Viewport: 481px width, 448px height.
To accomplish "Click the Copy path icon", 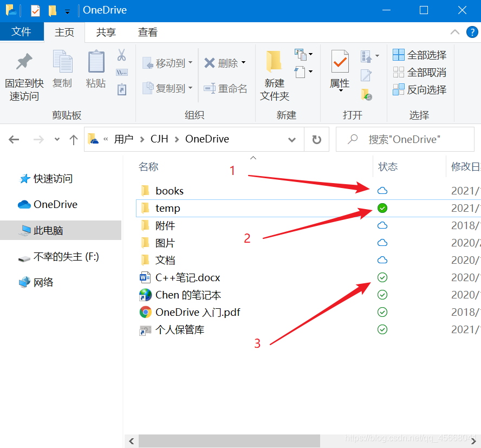I will click(122, 73).
